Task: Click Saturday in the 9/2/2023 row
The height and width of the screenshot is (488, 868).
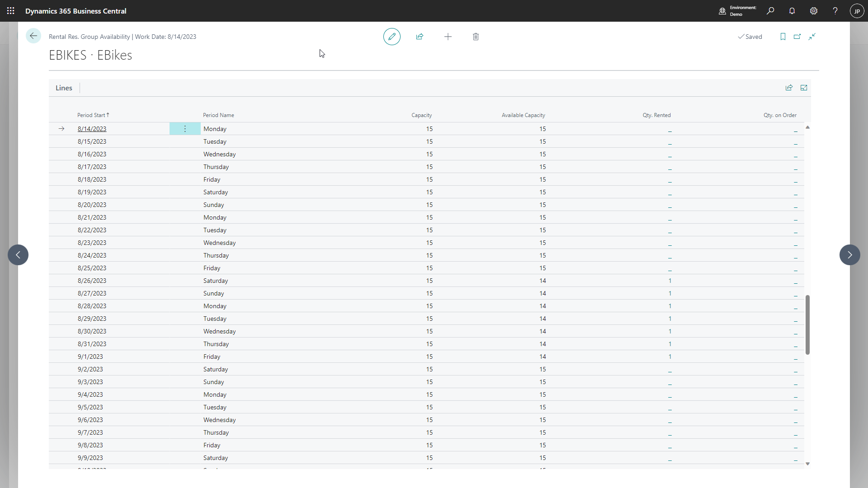Action: (x=215, y=369)
